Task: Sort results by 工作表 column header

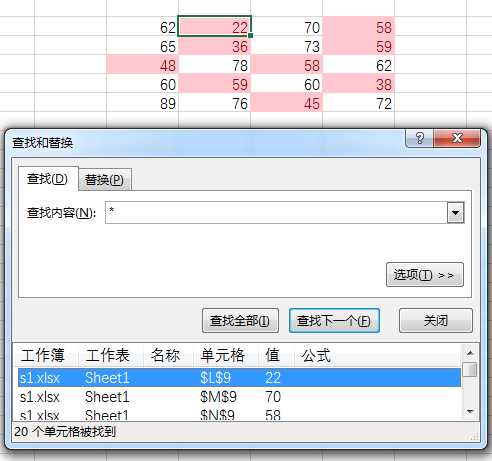Action: click(111, 355)
